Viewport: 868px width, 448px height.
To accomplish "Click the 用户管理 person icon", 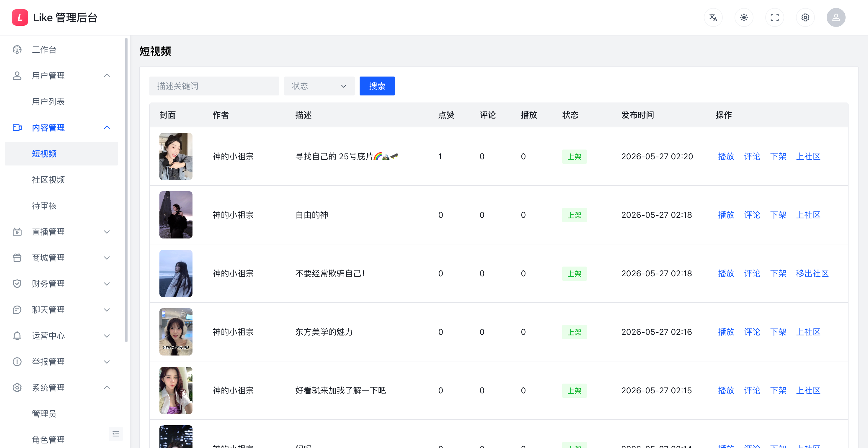I will [17, 76].
